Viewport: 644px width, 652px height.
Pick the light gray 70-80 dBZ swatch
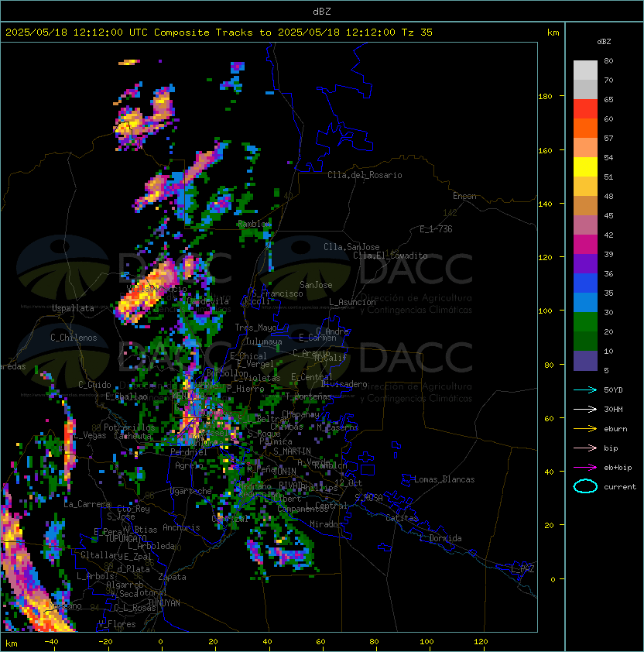(585, 70)
